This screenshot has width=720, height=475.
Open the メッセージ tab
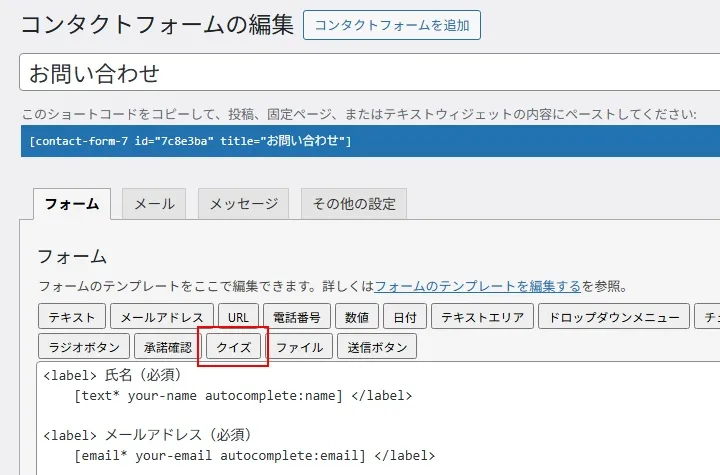(x=243, y=204)
